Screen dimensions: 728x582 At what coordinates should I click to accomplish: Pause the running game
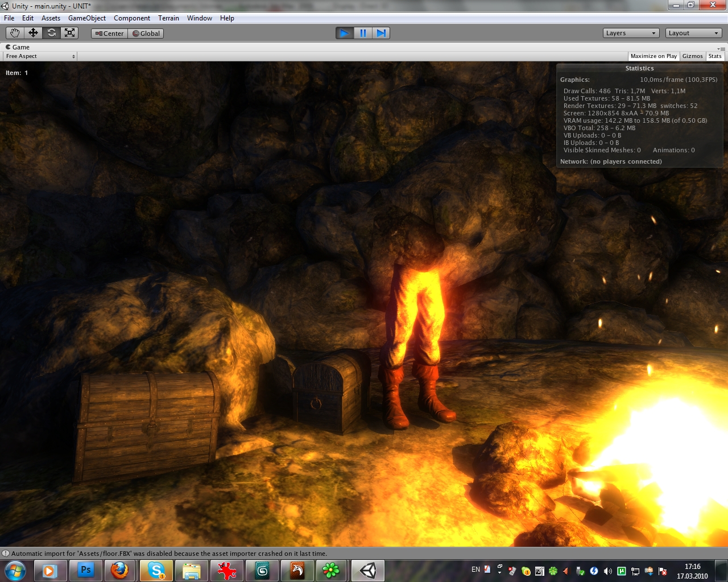pyautogui.click(x=363, y=33)
